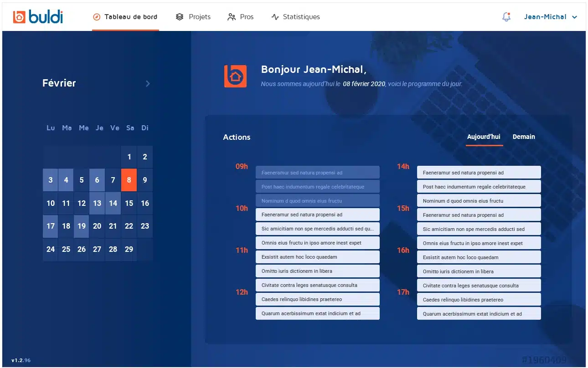Open 'Caedes relinquo libidines' action at 12h

318,299
